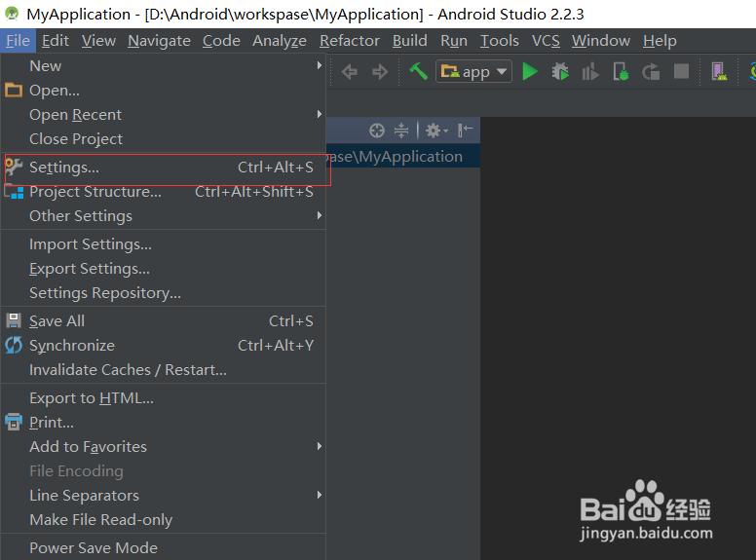Viewport: 756px width, 560px height.
Task: Open the AVD Manager phone icon
Action: coord(719,72)
